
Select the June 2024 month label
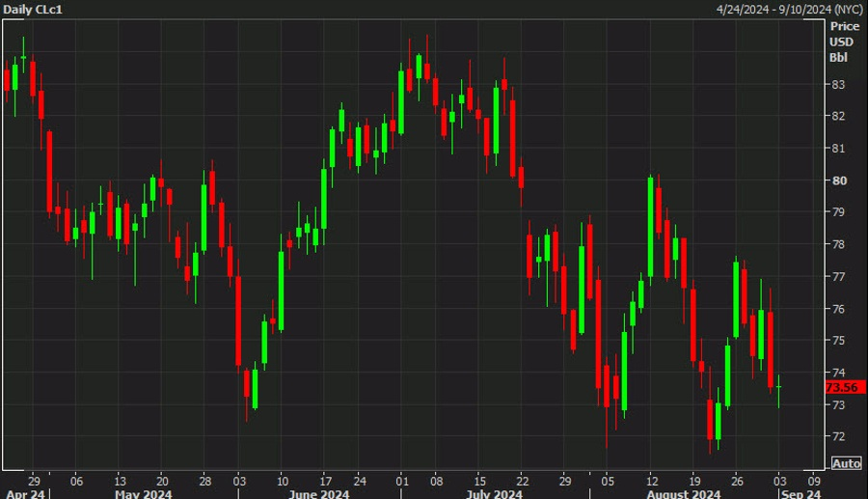coord(319,493)
